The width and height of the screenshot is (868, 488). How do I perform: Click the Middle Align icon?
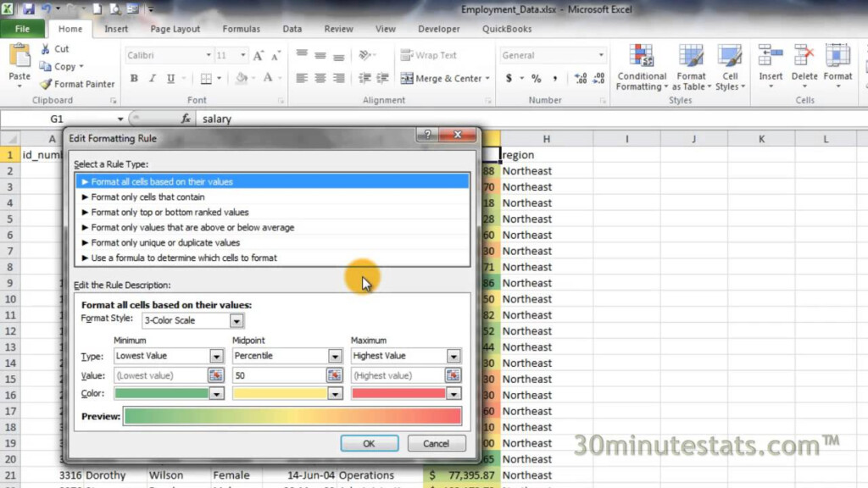point(320,55)
